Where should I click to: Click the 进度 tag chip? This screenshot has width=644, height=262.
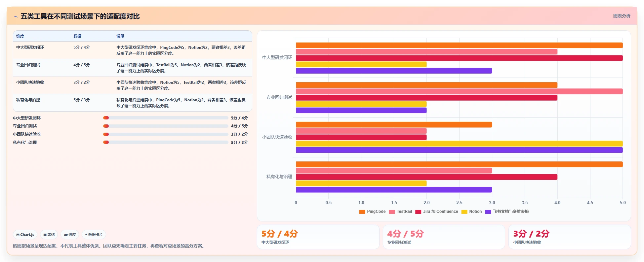70,235
